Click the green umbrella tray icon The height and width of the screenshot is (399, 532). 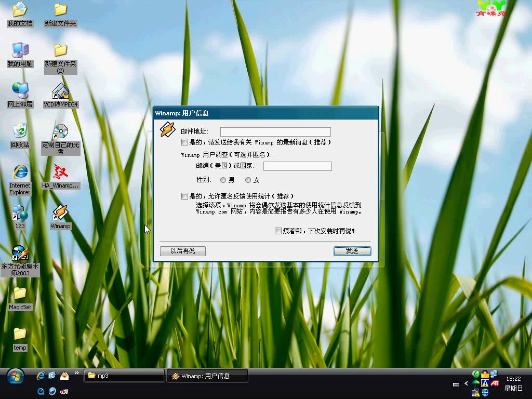476,383
